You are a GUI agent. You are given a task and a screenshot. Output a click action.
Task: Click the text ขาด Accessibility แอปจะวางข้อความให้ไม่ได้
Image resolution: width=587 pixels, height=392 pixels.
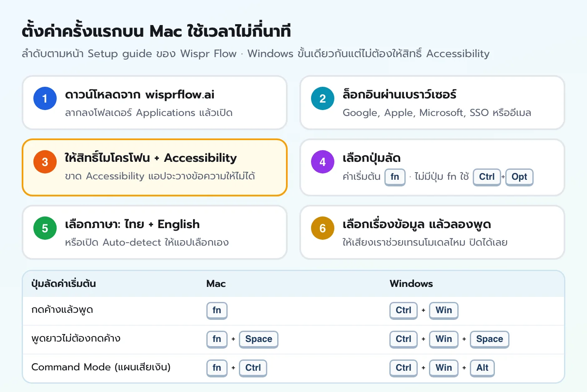pyautogui.click(x=160, y=176)
